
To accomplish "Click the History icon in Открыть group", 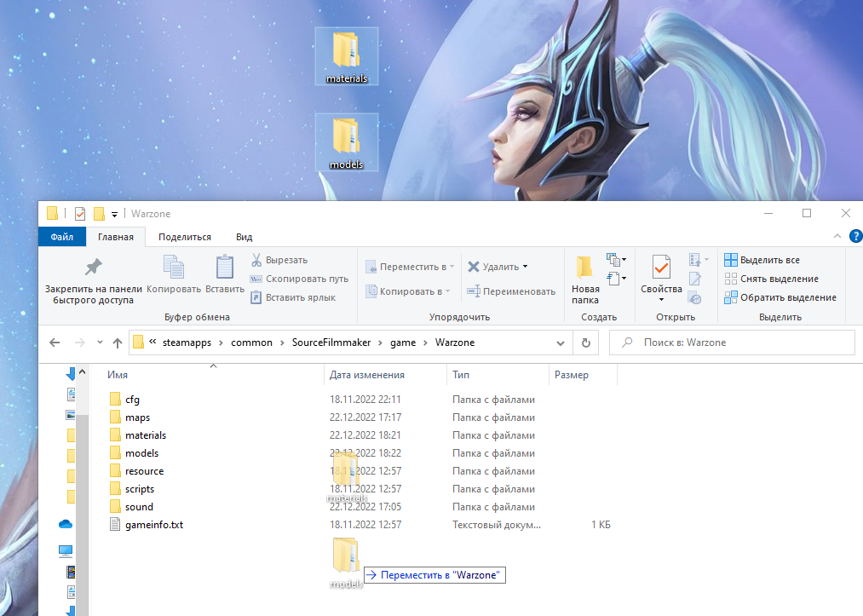I will coord(695,298).
